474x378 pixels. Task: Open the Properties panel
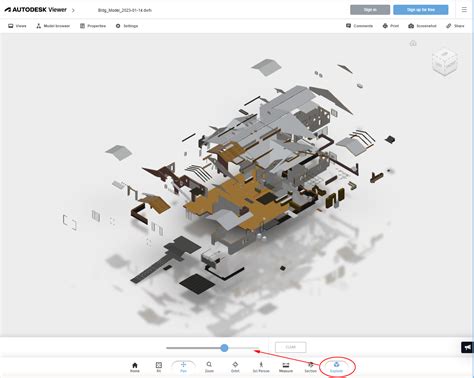click(x=93, y=26)
